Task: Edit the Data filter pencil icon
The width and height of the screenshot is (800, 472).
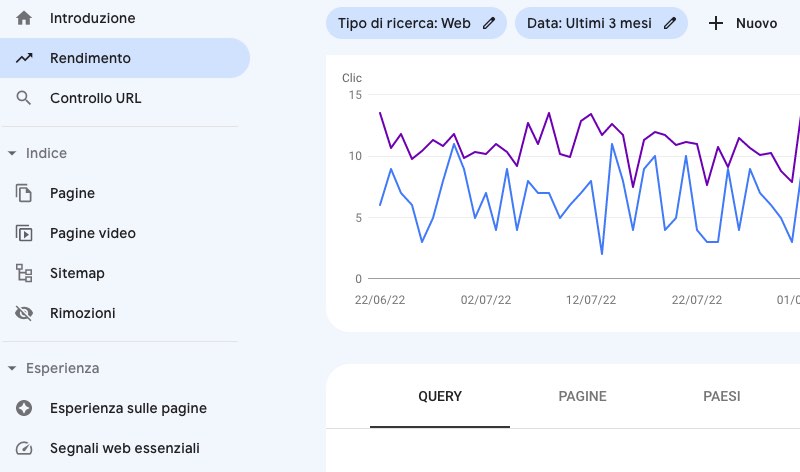Action: coord(669,23)
